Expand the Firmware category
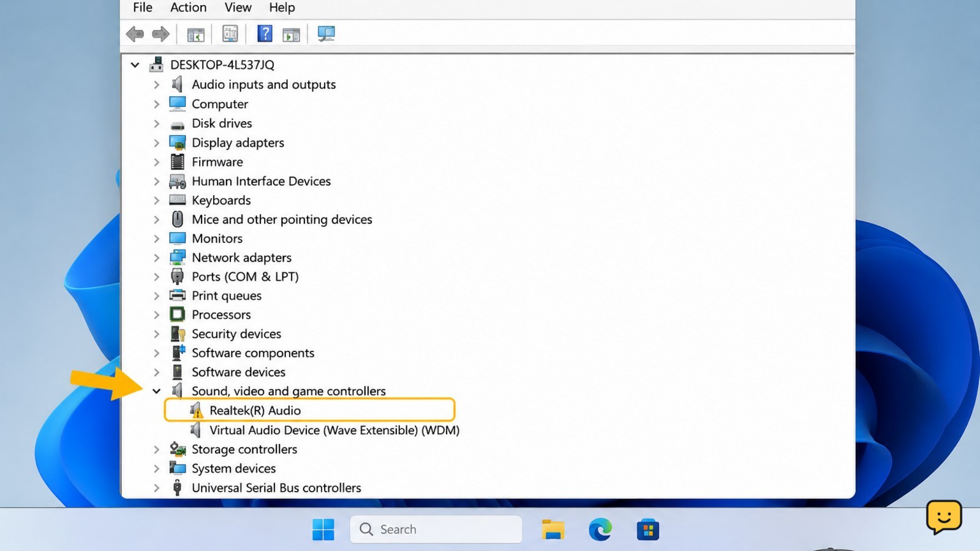The image size is (980, 551). 156,162
